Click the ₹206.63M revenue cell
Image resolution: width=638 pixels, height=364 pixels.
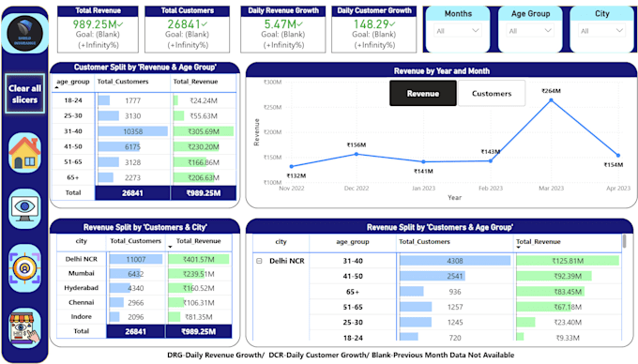point(204,177)
